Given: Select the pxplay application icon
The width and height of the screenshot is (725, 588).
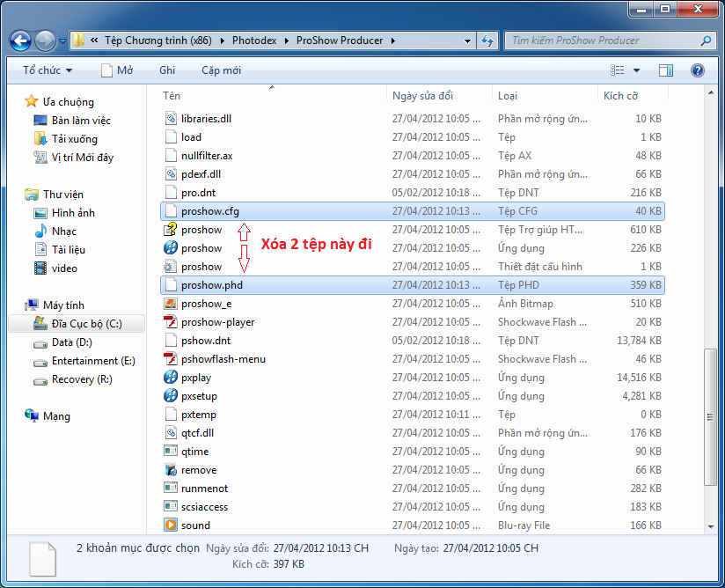Looking at the screenshot, I should click(171, 378).
